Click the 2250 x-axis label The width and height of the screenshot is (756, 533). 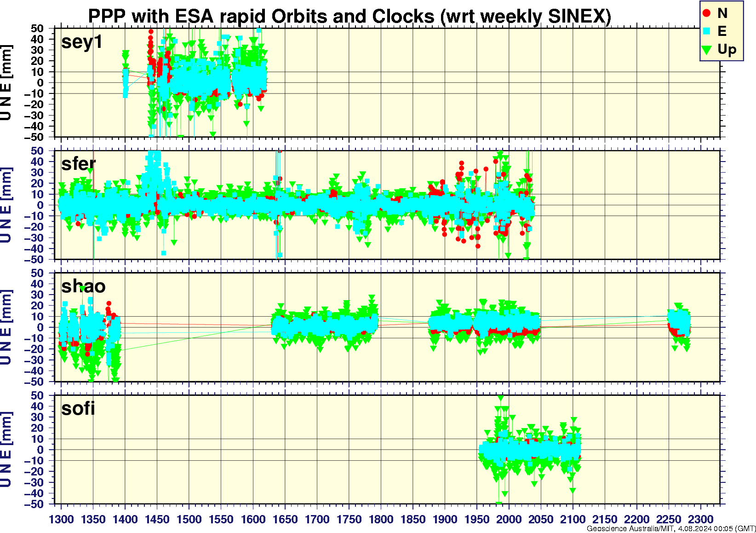(x=669, y=519)
